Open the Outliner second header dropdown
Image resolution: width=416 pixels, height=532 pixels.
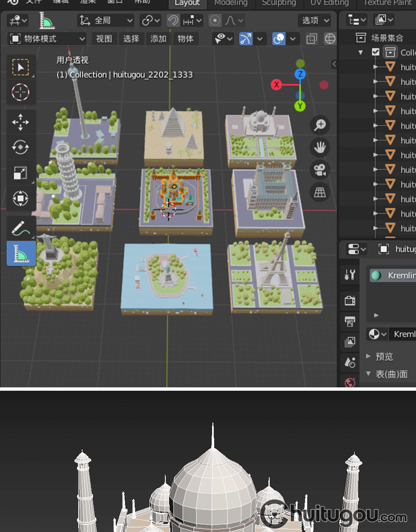tap(383, 20)
